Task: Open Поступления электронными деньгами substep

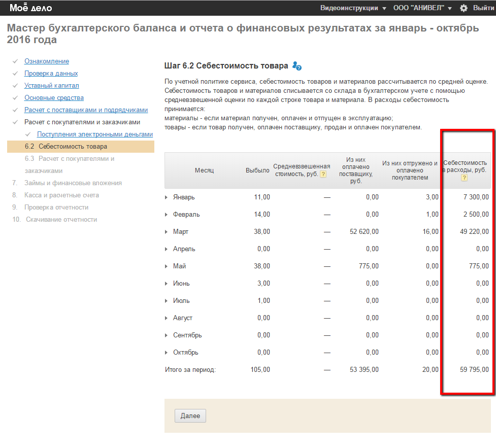Action: pyautogui.click(x=94, y=134)
